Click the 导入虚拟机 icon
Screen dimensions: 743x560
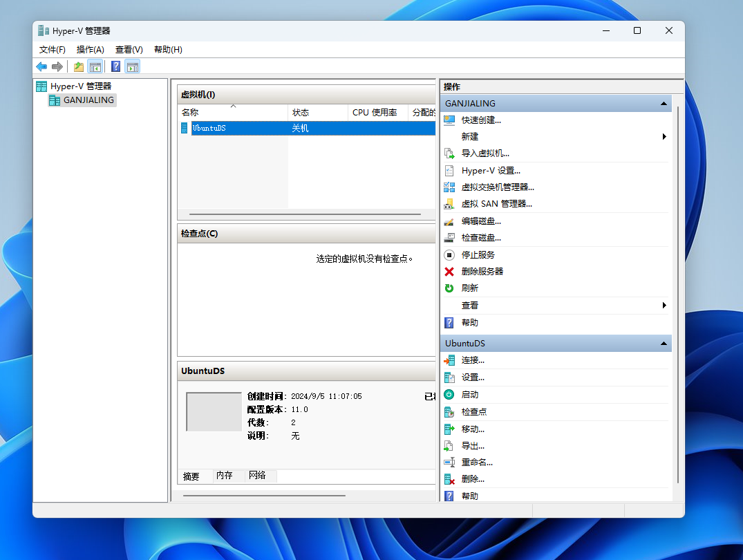tap(449, 153)
